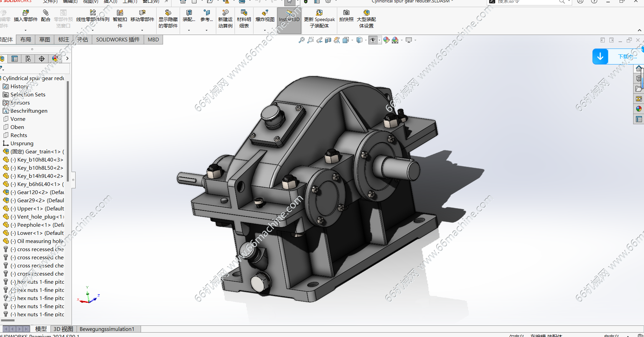Open the DimXpertManager crosshair tab
Screen dimensions: 644x337
pos(41,59)
